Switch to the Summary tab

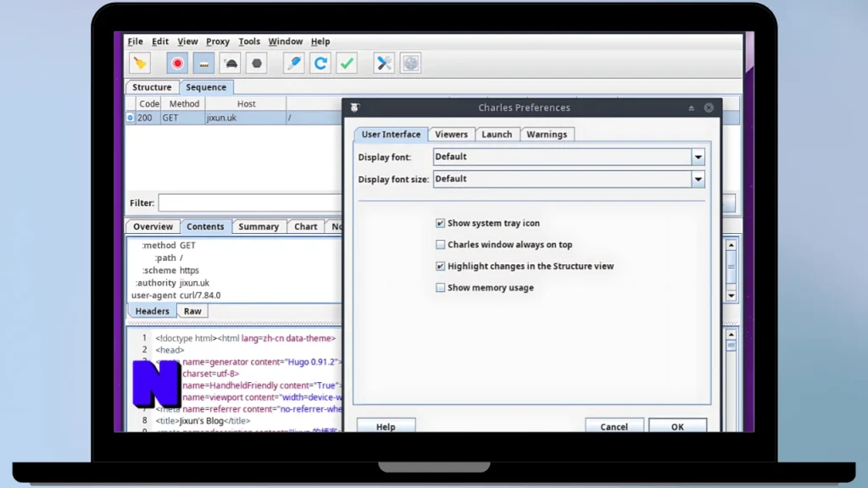point(259,227)
